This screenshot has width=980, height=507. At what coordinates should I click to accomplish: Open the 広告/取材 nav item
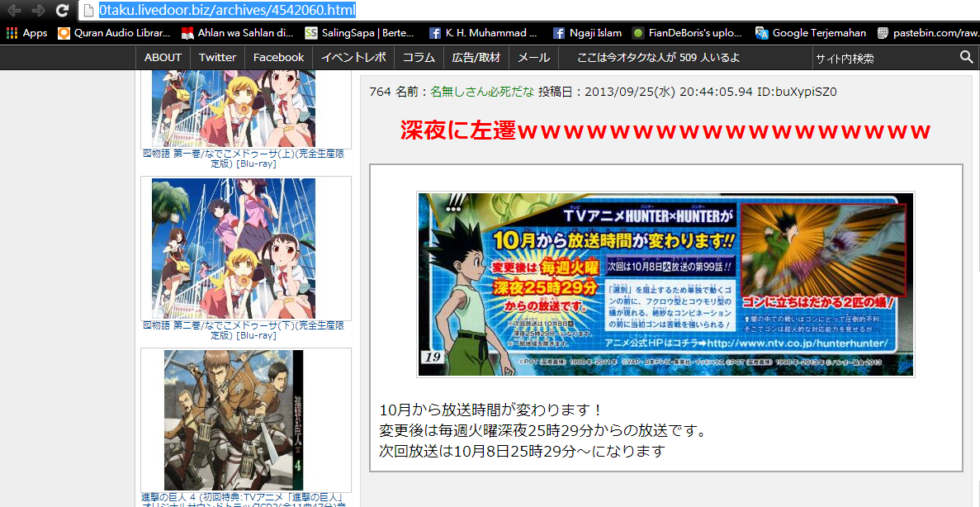coord(476,58)
